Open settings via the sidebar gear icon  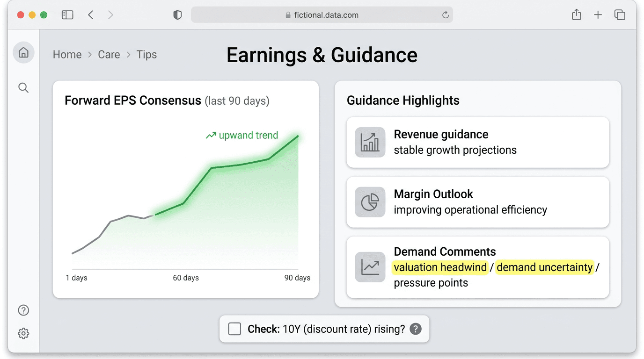(x=23, y=333)
